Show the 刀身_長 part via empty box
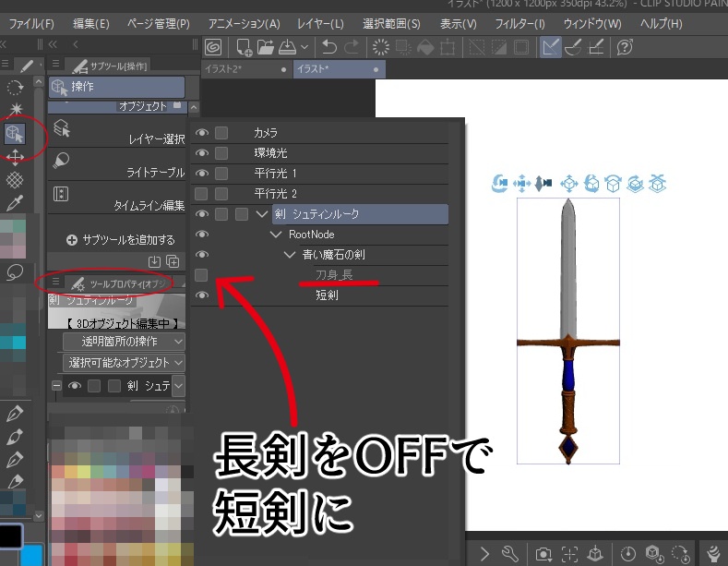The width and height of the screenshot is (728, 566). (x=201, y=274)
